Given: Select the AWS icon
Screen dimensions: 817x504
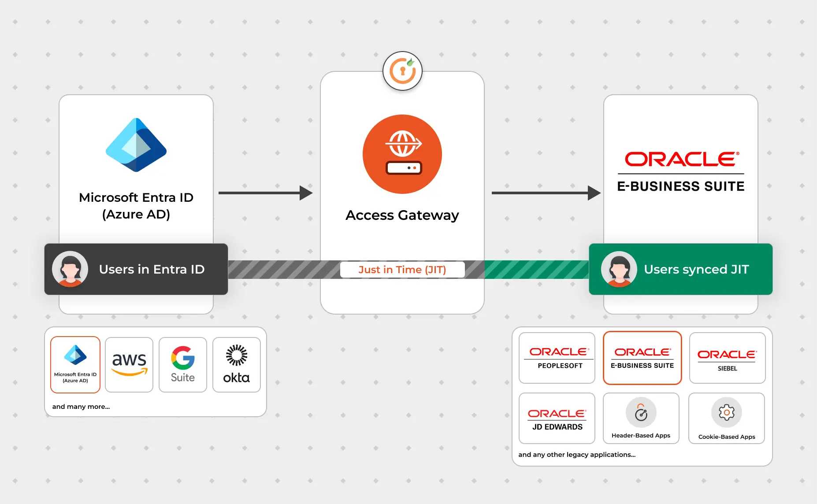Looking at the screenshot, I should tap(129, 364).
